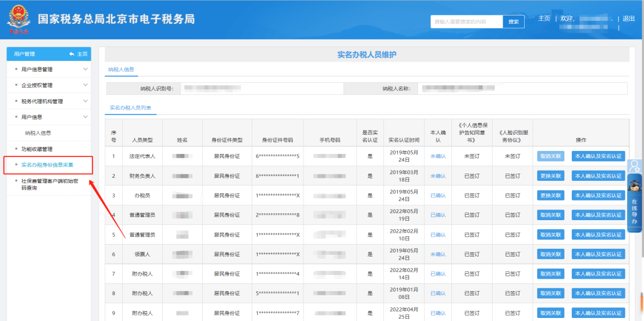Click 未签订 under 《人脸识别服务协议》 column
Image resolution: width=644 pixels, height=321 pixels.
(513, 156)
